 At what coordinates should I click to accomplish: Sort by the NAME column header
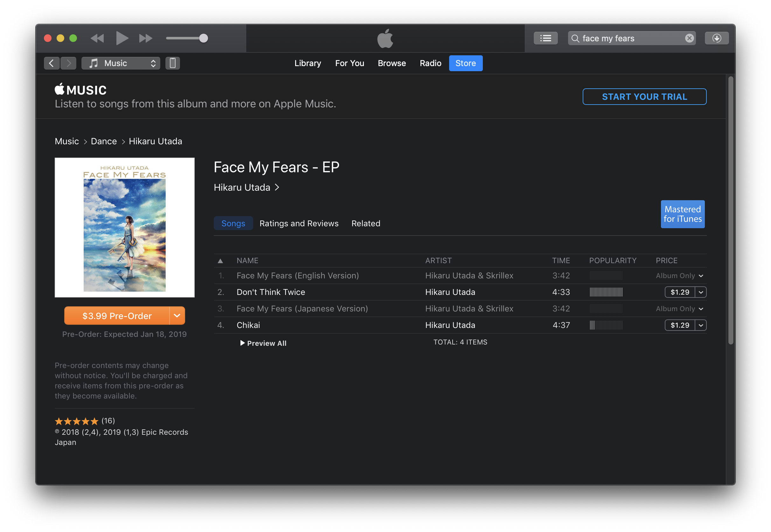(247, 260)
